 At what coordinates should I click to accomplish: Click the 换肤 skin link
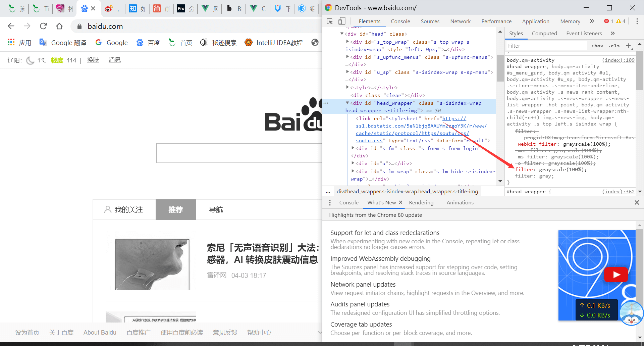click(93, 60)
